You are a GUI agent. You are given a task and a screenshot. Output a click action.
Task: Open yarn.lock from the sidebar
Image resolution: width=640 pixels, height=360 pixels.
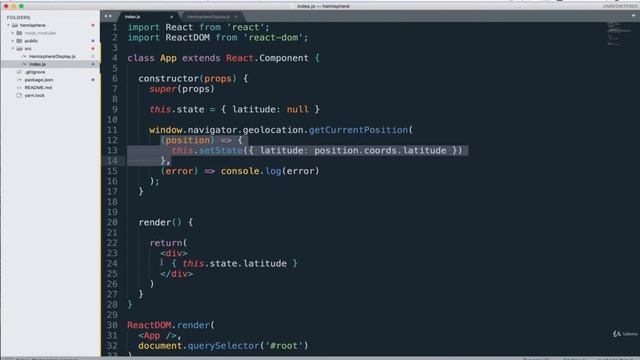click(35, 95)
